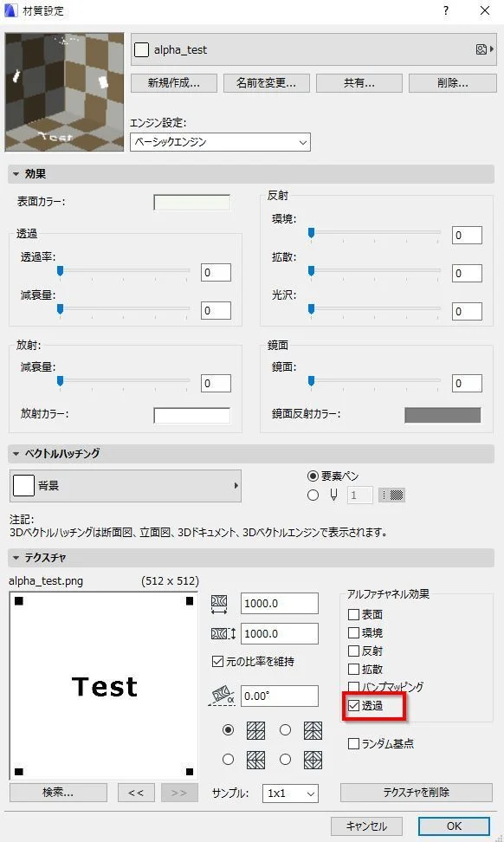The width and height of the screenshot is (504, 842).
Task: Enable the 拡散 alpha channel checkbox
Action: [353, 669]
